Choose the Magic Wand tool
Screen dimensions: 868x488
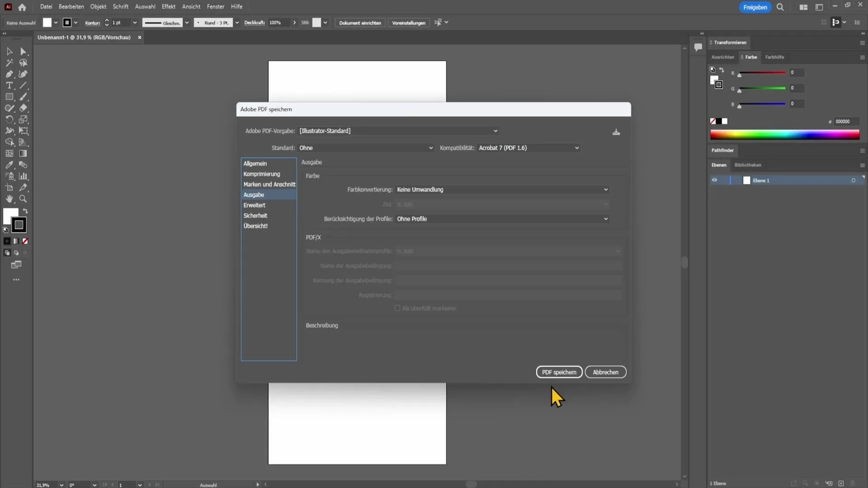coord(9,63)
